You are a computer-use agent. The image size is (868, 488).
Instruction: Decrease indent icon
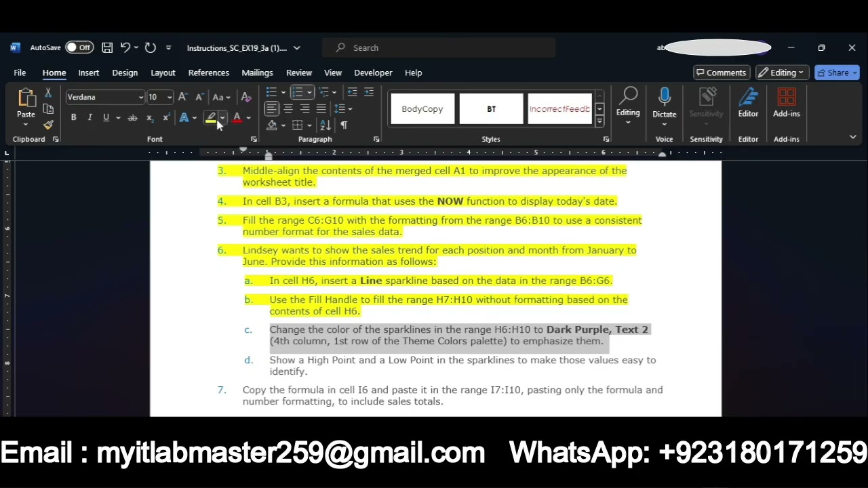point(352,92)
